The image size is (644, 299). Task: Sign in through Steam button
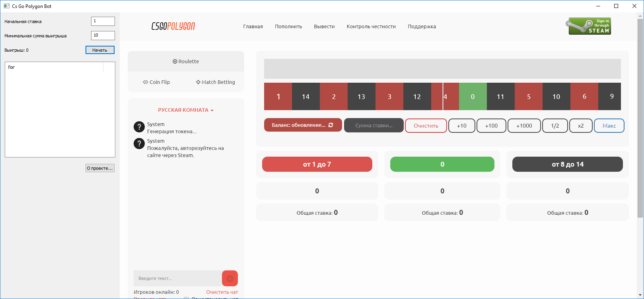(588, 26)
